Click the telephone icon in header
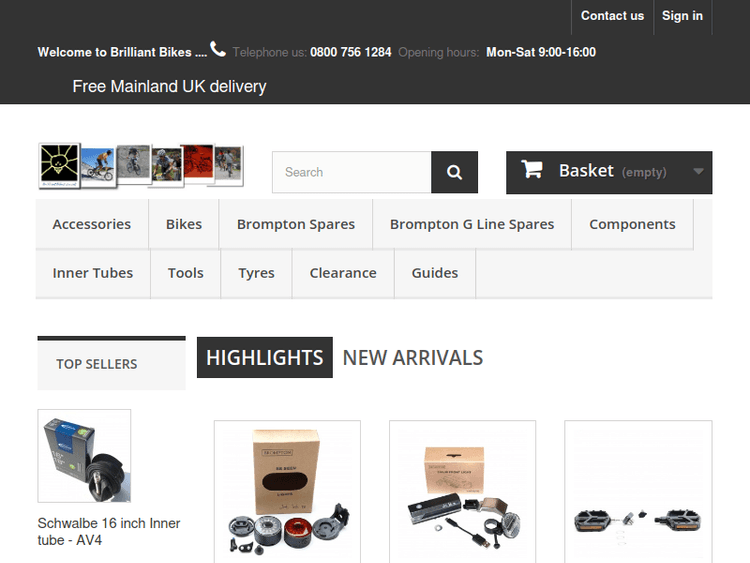750x563 pixels. 218,50
